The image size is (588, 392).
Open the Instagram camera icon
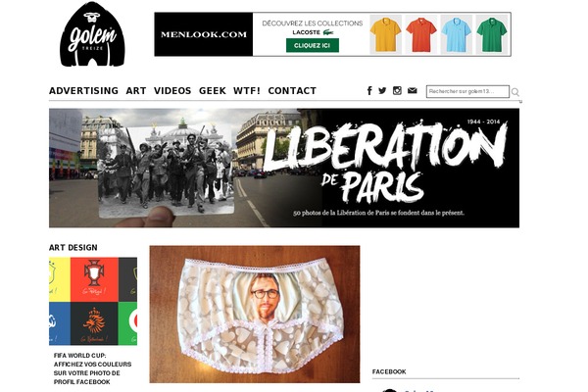[x=397, y=90]
